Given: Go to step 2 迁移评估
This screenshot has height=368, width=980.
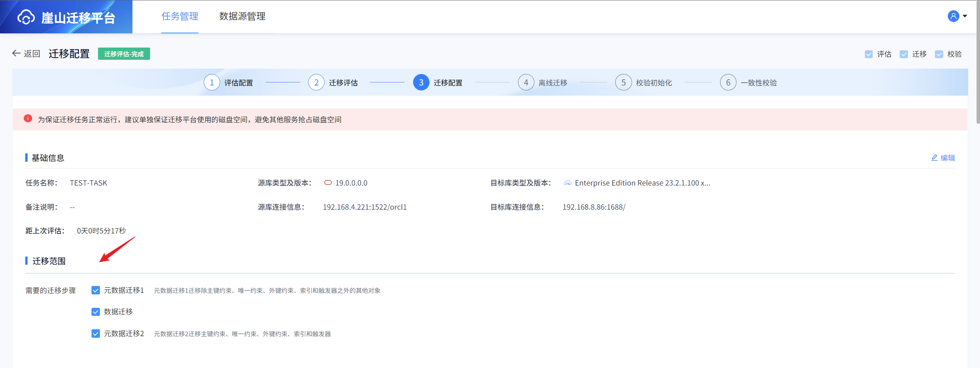Looking at the screenshot, I should tap(316, 82).
